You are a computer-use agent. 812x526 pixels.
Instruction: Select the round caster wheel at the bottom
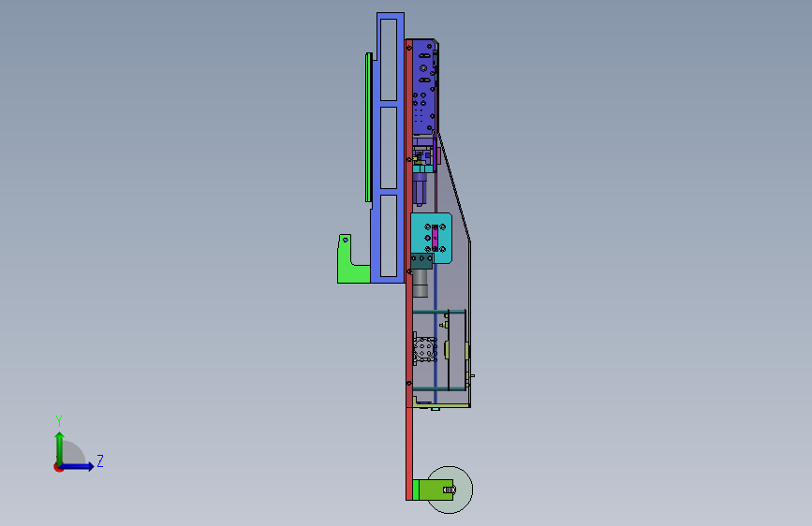coord(450,489)
